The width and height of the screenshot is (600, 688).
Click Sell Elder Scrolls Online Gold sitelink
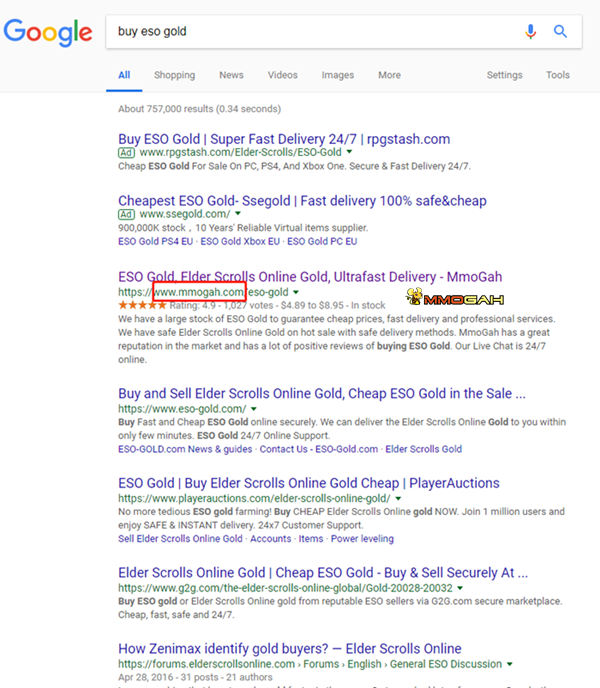click(180, 539)
